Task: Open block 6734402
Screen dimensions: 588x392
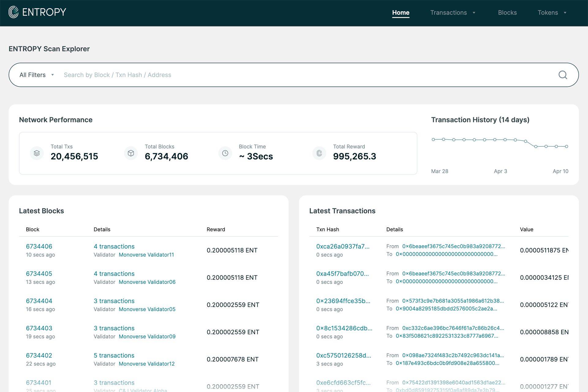Action: (39, 355)
